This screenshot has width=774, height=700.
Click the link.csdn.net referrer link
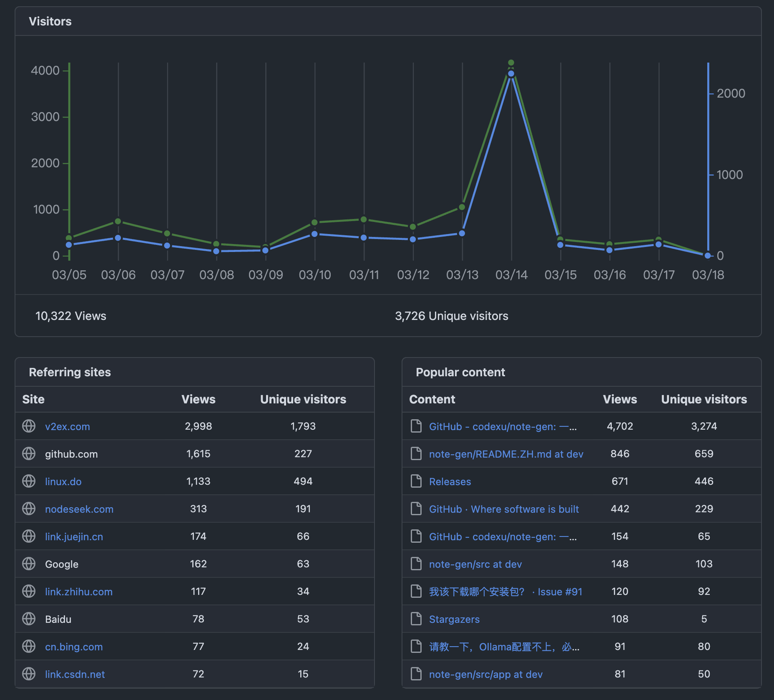click(75, 674)
